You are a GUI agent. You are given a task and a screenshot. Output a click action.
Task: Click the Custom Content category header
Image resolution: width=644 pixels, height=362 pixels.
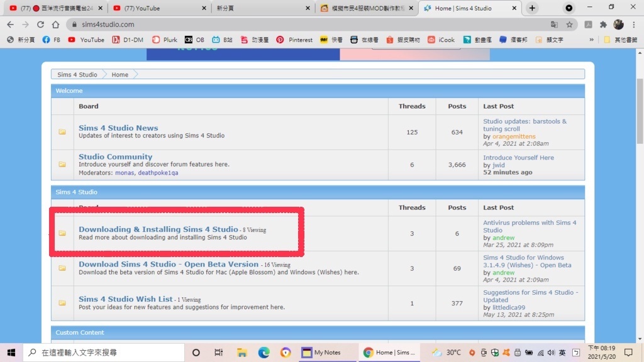point(318,332)
